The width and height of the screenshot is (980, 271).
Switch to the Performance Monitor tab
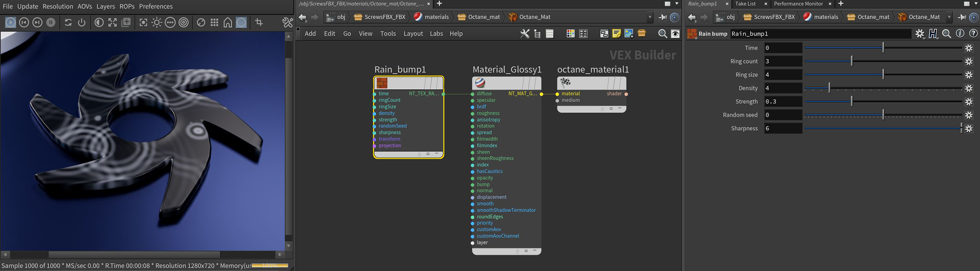798,4
